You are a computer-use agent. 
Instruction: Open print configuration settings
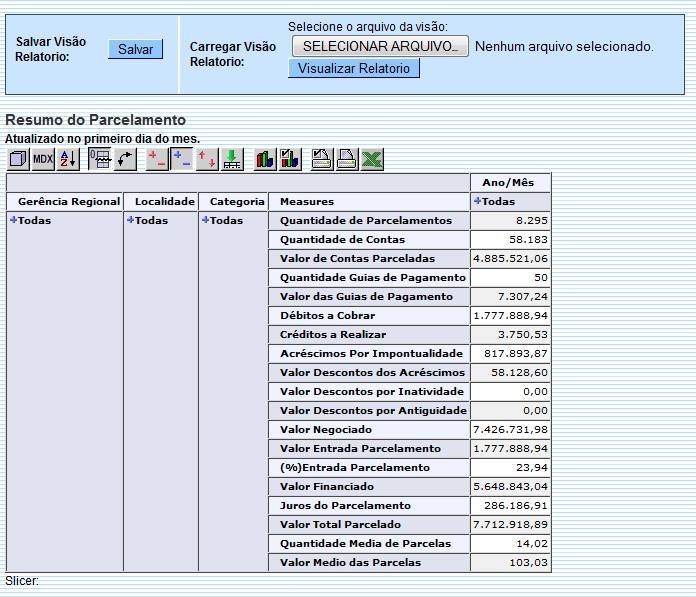point(322,159)
